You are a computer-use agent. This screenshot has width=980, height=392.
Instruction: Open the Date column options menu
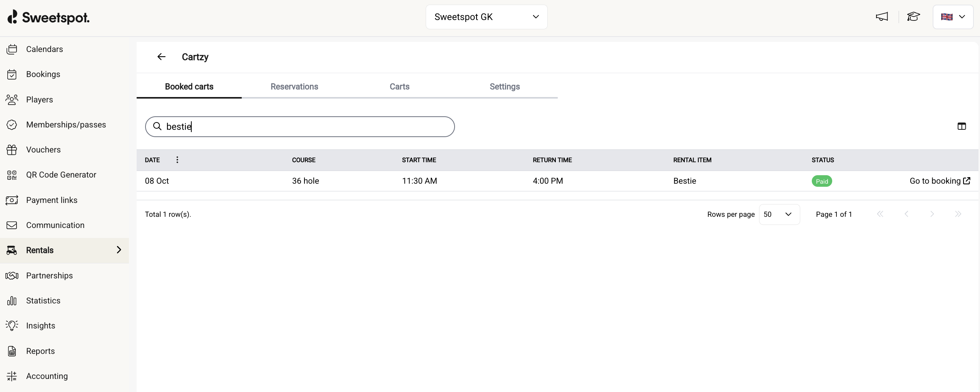[177, 160]
